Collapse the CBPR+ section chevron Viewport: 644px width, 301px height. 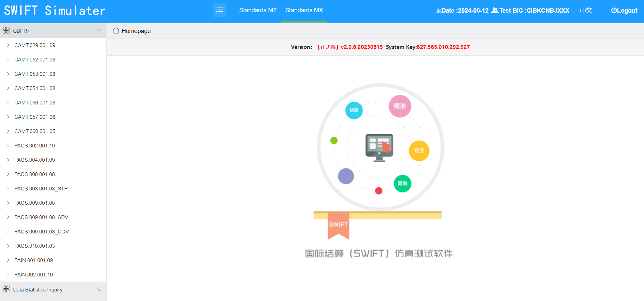click(99, 30)
